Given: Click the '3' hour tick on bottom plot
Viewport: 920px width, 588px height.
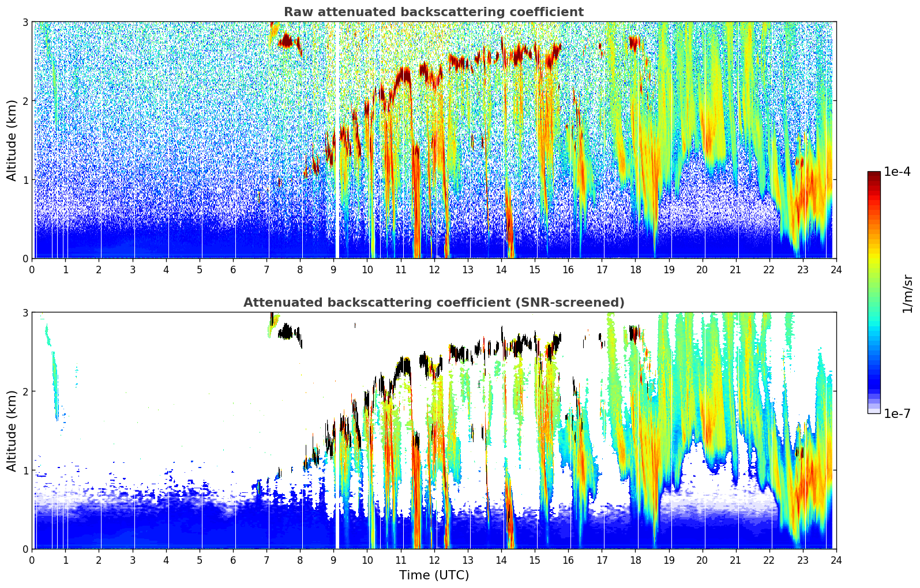Looking at the screenshot, I should [x=133, y=560].
